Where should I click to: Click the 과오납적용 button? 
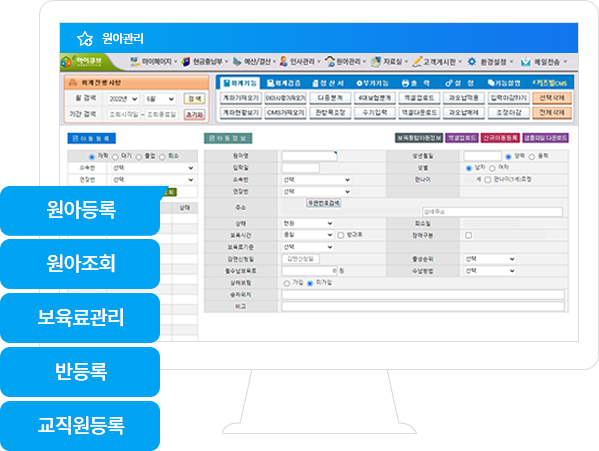464,98
